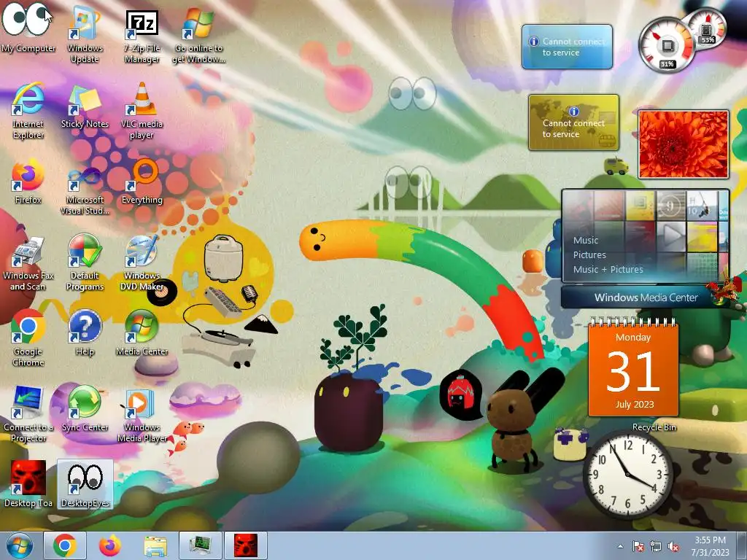Viewport: 747px width, 560px height.
Task: Launch the VLC media player shortcut
Action: (x=142, y=111)
